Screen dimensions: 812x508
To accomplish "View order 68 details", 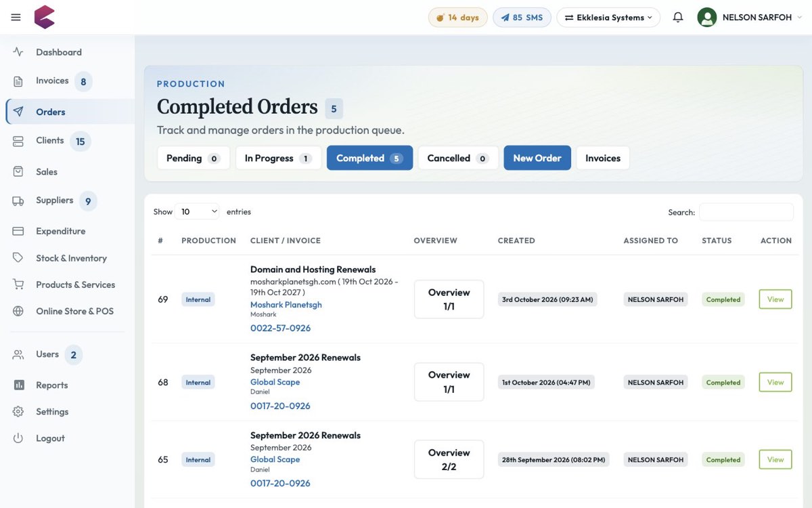I will point(775,382).
